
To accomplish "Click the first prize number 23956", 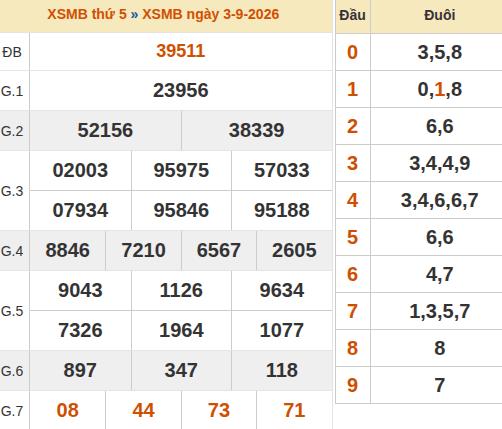I will (x=181, y=90).
